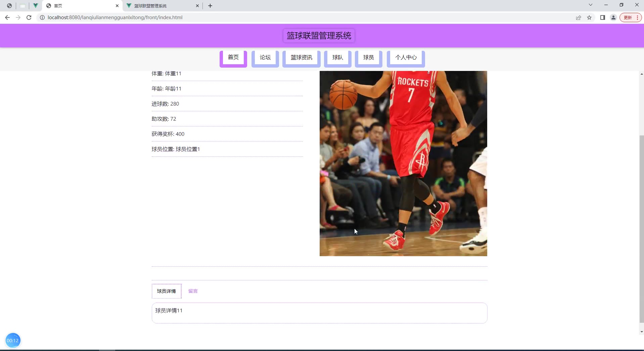Click the Rockets player photo
This screenshot has width=644, height=351.
[x=403, y=163]
